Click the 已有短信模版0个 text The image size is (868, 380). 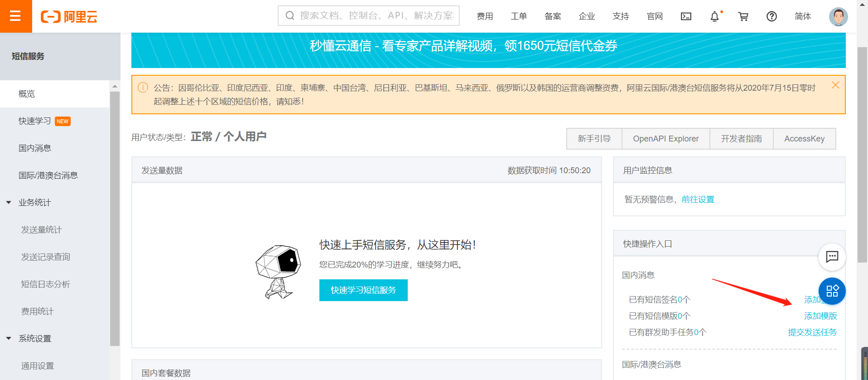(659, 316)
